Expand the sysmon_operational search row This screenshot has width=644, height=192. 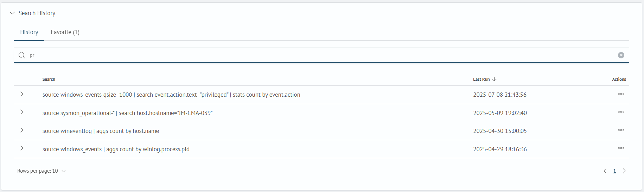(x=22, y=112)
